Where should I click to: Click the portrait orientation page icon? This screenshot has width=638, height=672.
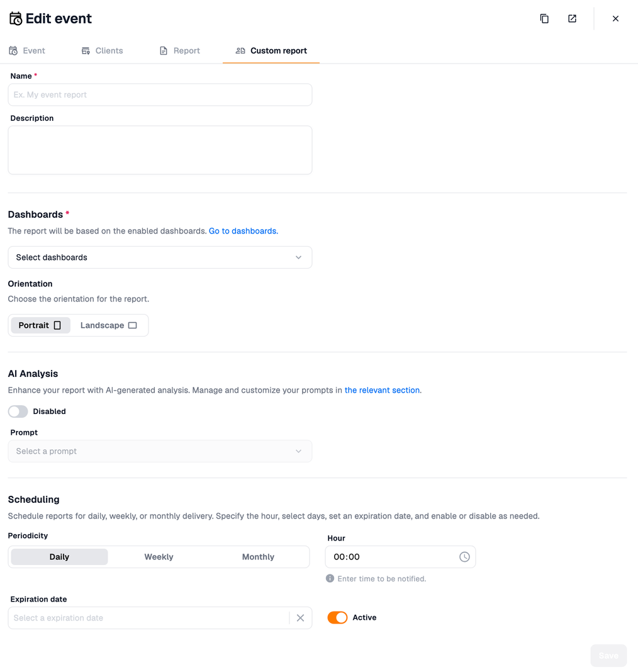(x=57, y=325)
